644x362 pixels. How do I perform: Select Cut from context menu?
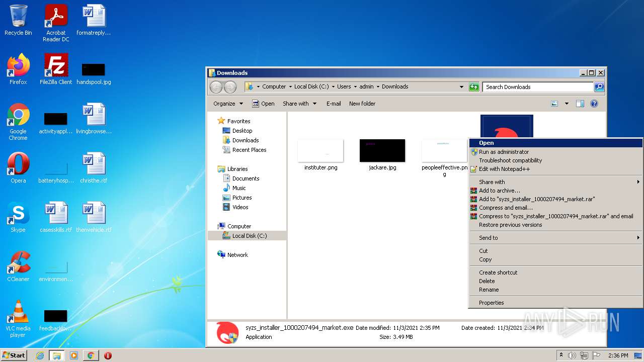[556, 251]
